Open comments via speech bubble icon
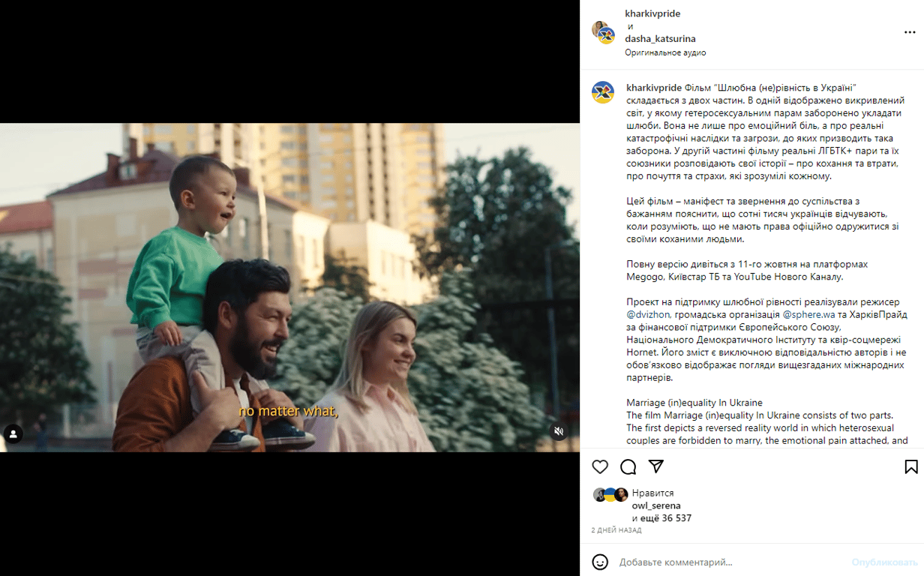The height and width of the screenshot is (576, 924). point(628,466)
